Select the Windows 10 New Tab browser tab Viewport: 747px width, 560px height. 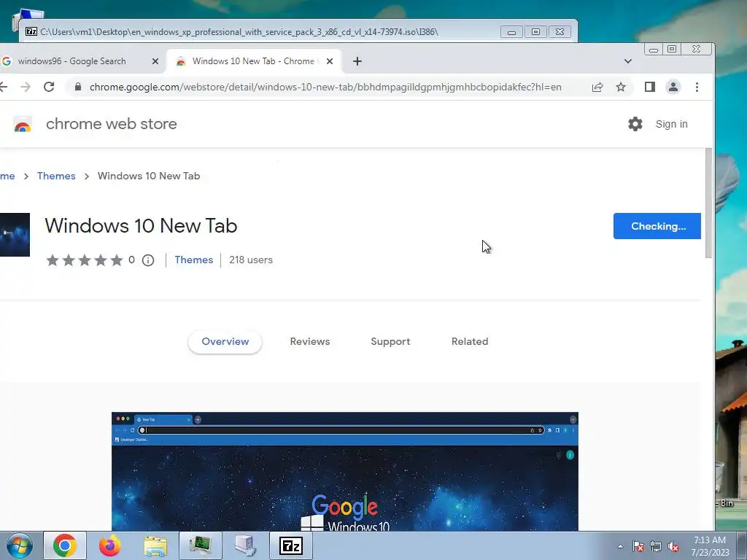(252, 61)
